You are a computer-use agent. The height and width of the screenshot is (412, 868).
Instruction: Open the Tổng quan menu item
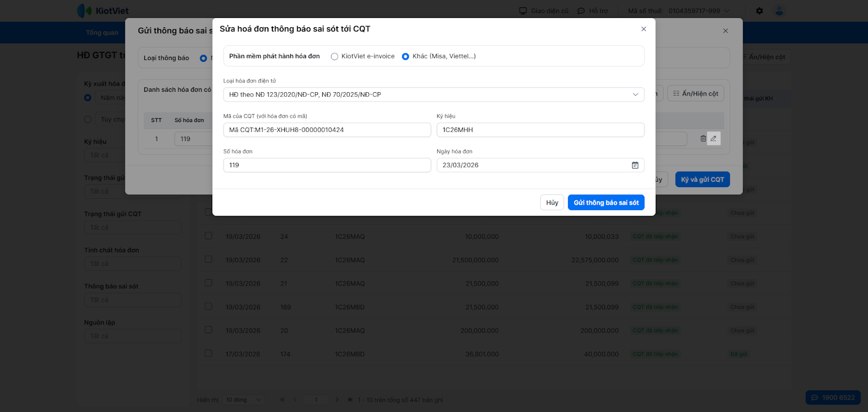pos(102,33)
